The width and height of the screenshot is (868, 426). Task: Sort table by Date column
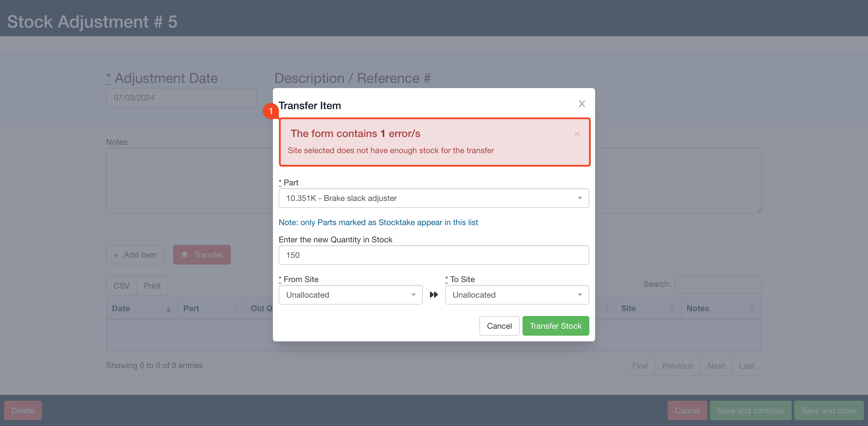142,308
